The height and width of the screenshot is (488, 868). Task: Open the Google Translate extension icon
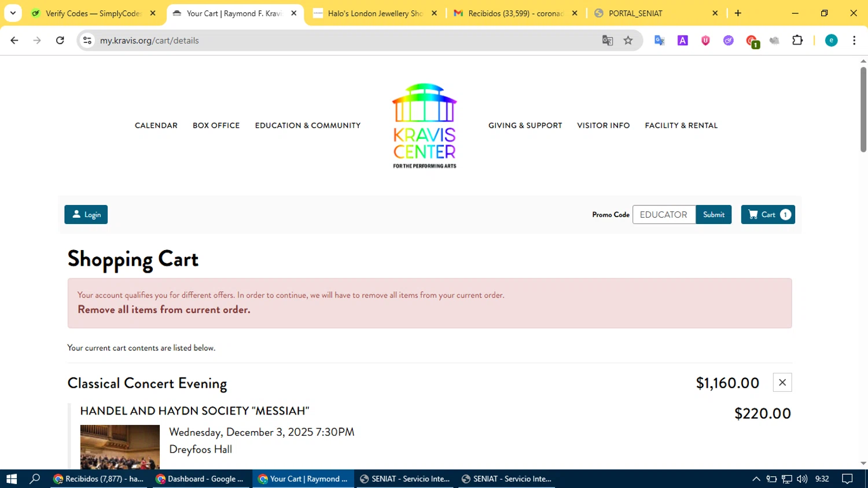click(x=660, y=41)
